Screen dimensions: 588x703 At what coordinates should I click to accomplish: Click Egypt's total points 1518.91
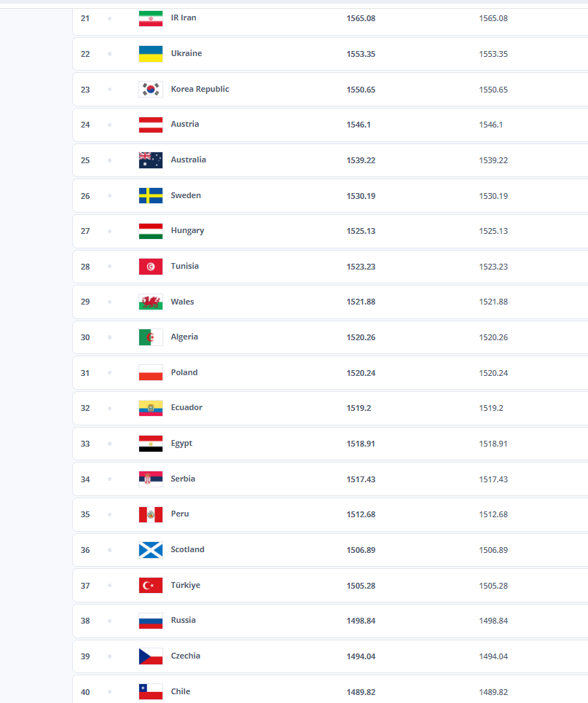pyautogui.click(x=361, y=444)
